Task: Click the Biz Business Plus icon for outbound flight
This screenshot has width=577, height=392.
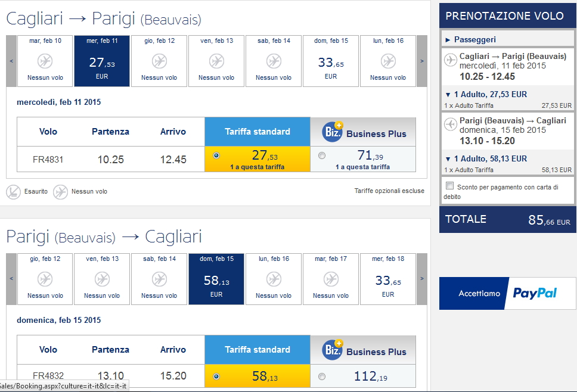Action: click(332, 132)
